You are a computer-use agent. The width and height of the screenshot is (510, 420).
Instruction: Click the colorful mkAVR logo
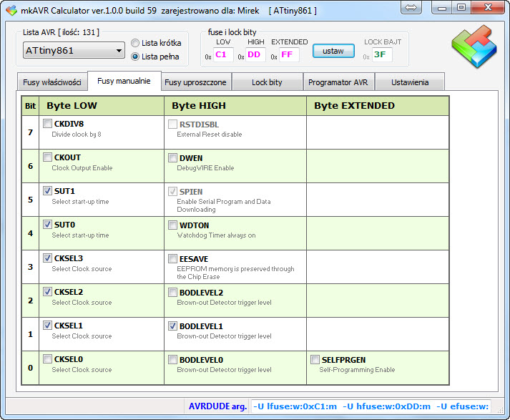click(x=474, y=47)
